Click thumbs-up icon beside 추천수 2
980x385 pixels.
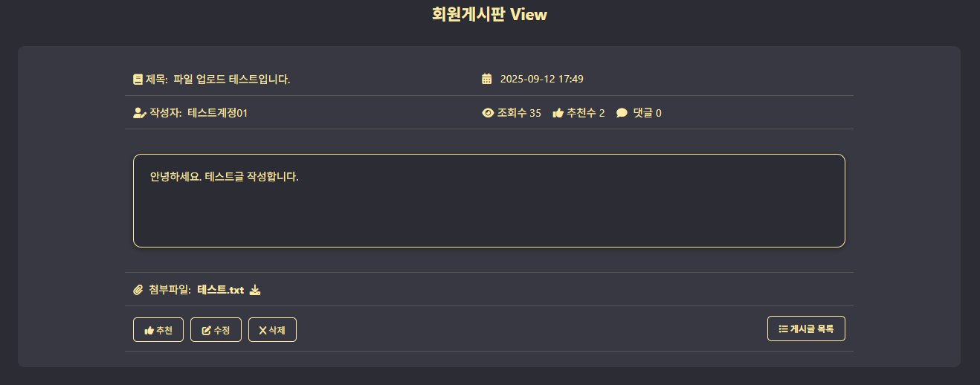pos(558,113)
